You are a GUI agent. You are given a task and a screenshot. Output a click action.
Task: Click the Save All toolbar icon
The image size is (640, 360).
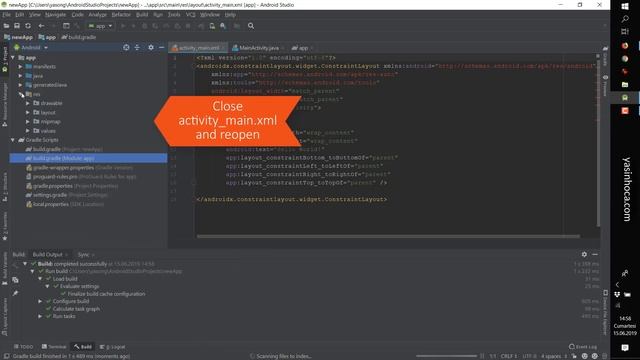(17, 26)
